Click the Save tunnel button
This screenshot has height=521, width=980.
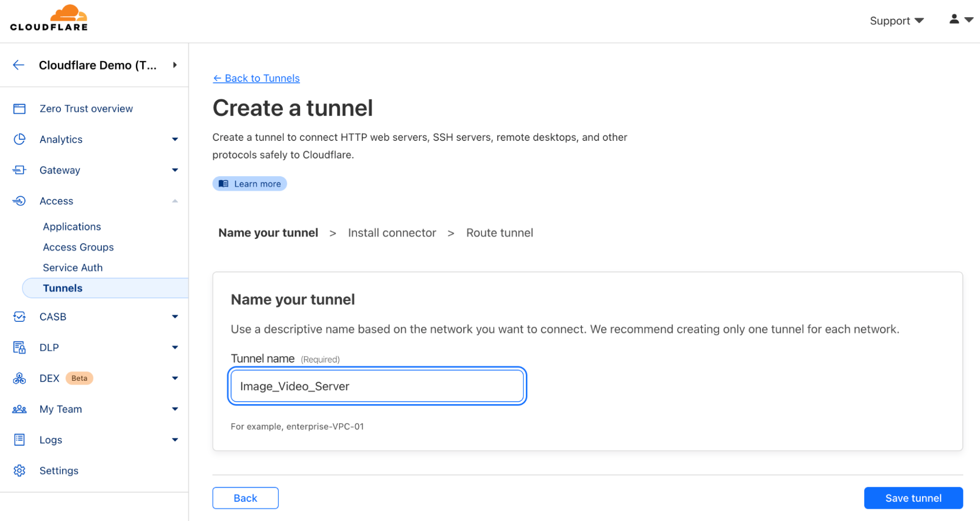913,497
